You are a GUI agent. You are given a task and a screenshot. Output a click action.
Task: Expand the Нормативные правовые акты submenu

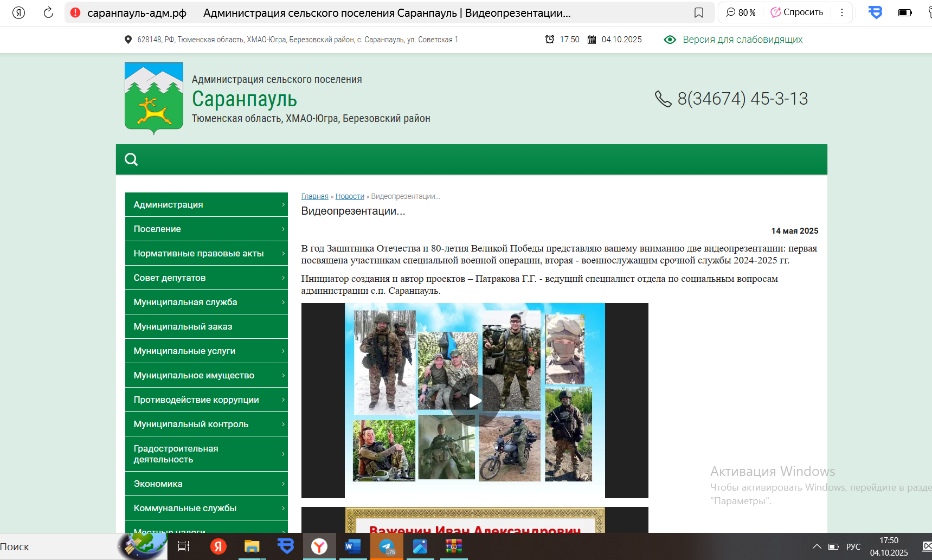[206, 253]
